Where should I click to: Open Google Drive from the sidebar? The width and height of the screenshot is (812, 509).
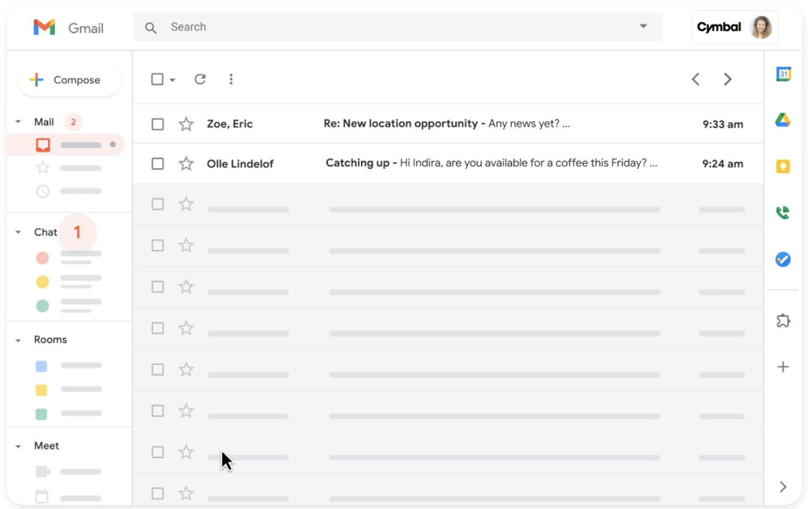(x=784, y=120)
